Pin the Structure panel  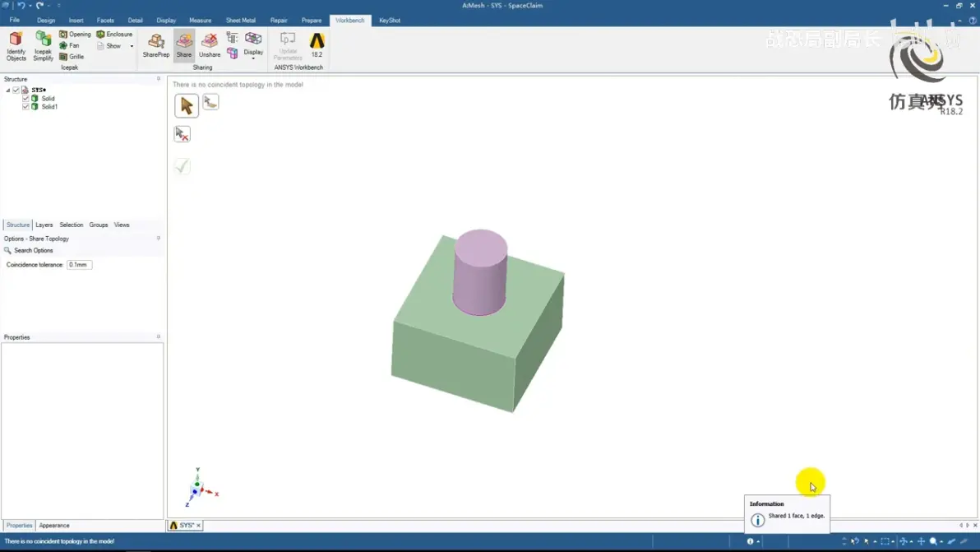pyautogui.click(x=158, y=79)
